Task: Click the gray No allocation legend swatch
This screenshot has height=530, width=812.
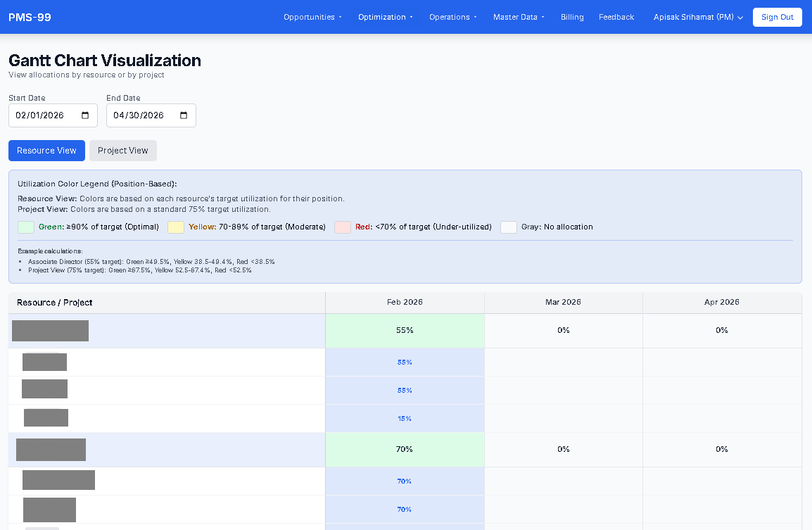Action: [x=508, y=227]
